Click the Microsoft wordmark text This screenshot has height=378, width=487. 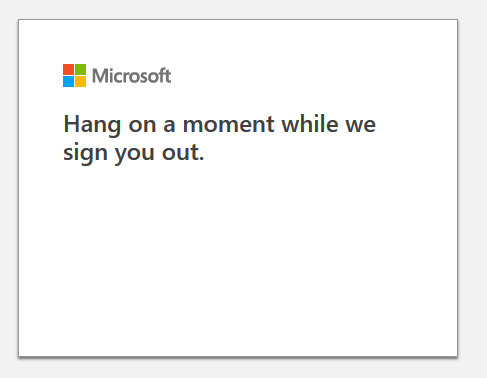[x=131, y=76]
